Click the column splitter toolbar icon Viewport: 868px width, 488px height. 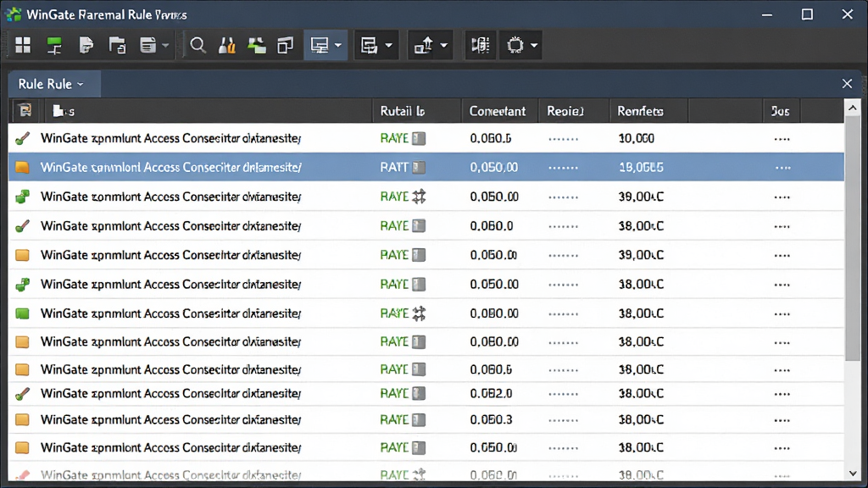coord(480,46)
